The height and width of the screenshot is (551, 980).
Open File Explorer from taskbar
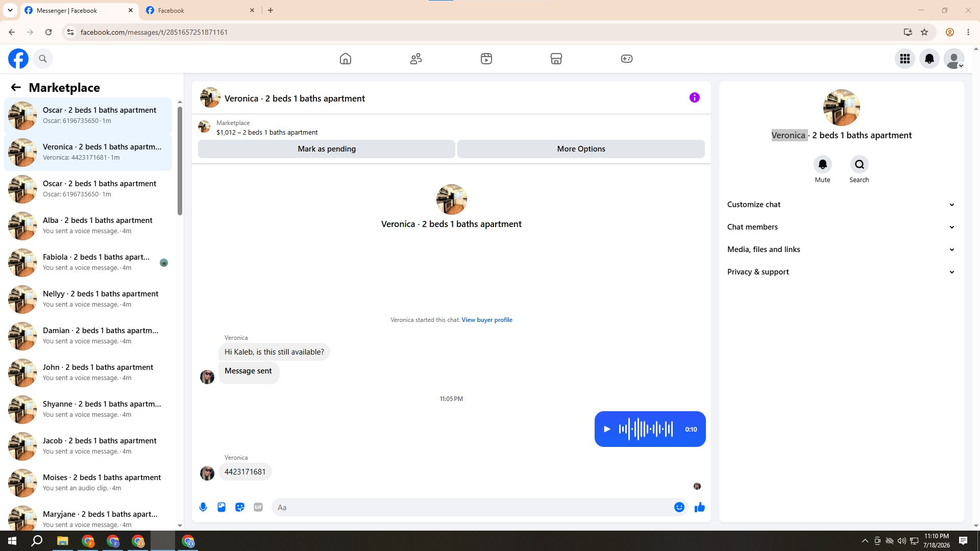(x=63, y=541)
